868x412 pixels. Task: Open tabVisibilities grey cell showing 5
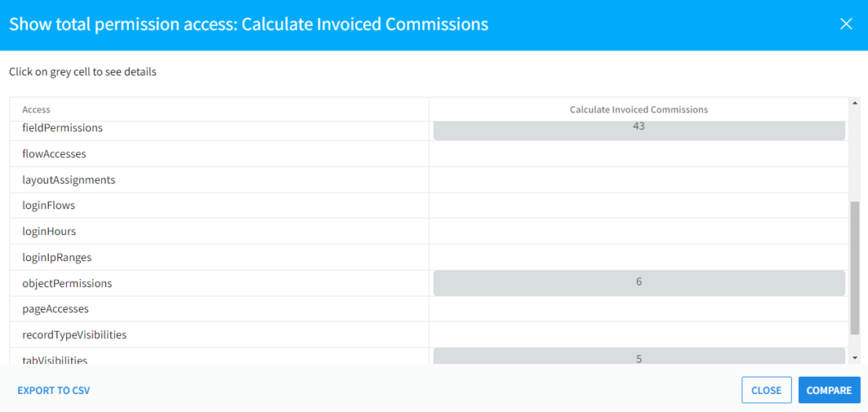639,358
